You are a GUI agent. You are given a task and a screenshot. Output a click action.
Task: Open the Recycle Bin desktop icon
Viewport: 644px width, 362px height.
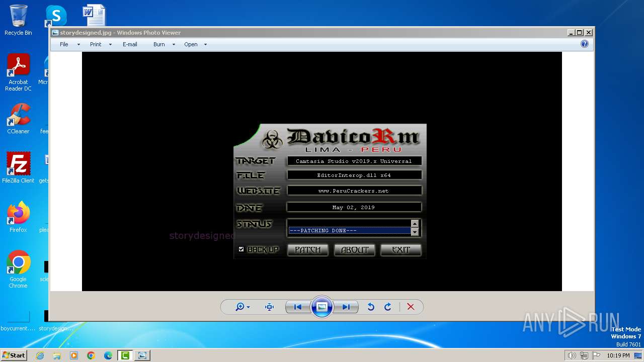point(18,20)
